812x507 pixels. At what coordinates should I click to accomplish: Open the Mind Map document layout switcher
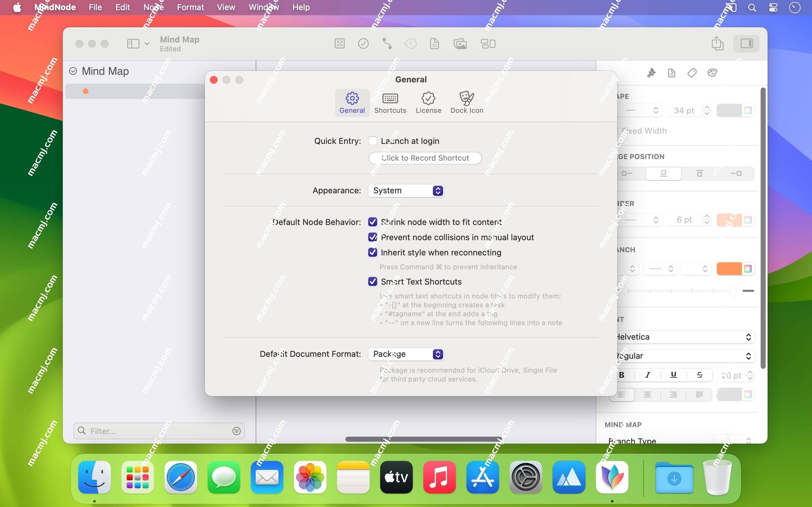pos(488,44)
